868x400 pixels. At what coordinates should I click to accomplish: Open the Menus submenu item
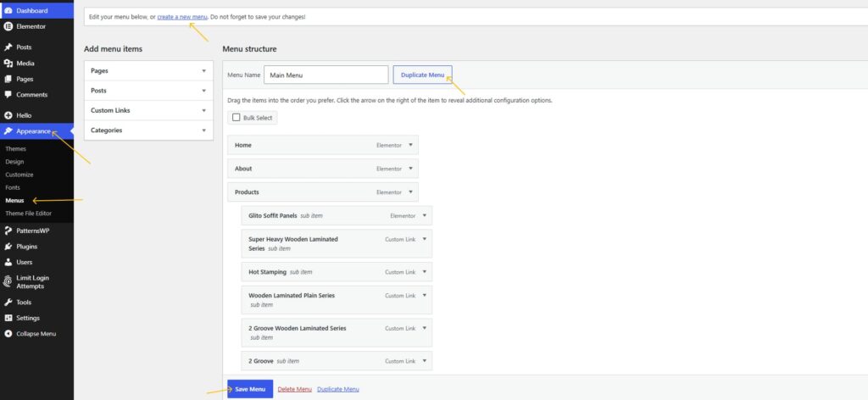(14, 201)
